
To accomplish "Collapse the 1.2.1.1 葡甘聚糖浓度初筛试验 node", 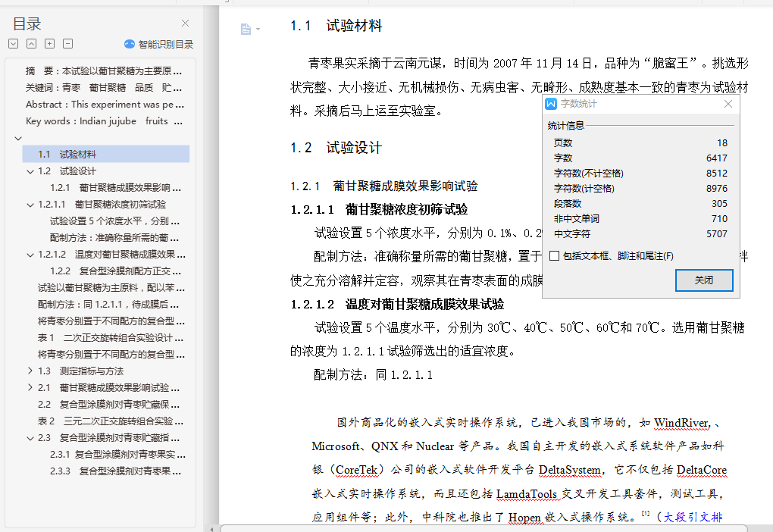I will tap(30, 205).
